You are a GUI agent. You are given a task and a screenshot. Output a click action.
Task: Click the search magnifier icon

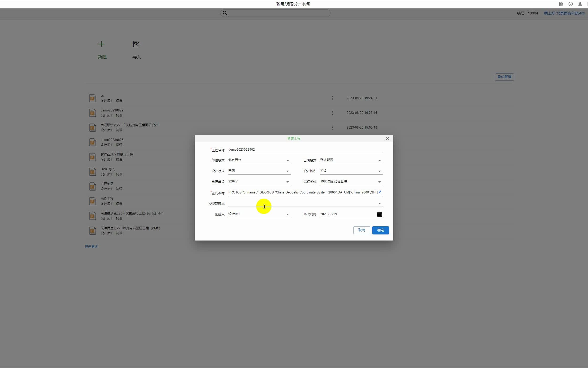pos(225,13)
